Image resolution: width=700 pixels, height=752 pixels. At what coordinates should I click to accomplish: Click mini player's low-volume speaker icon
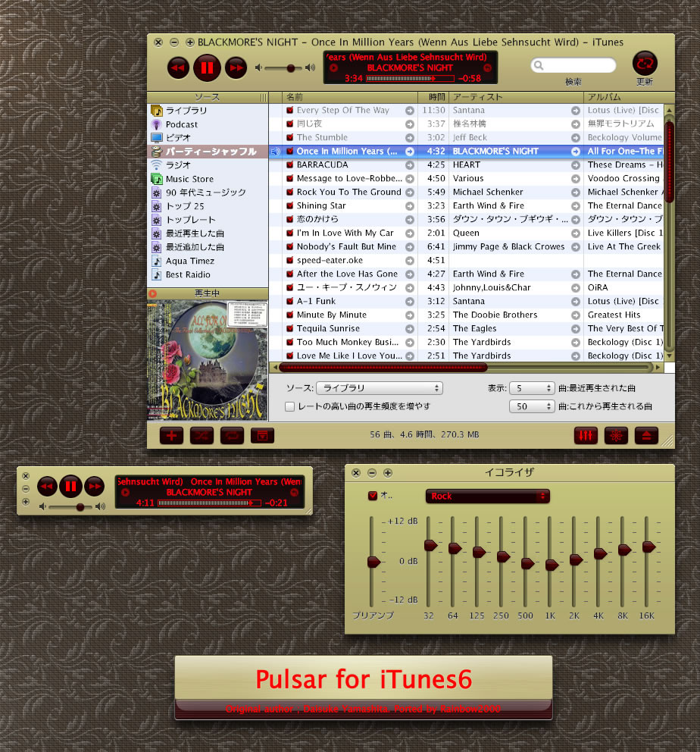42,506
